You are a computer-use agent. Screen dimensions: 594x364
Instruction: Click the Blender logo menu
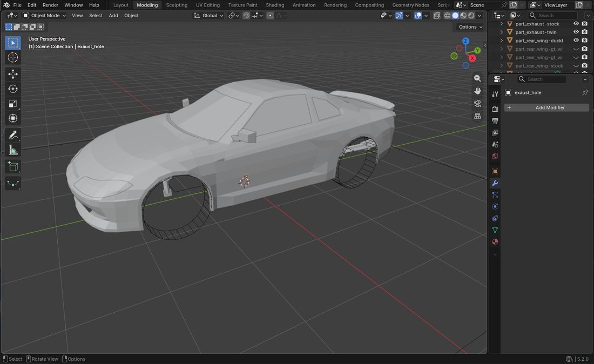6,5
